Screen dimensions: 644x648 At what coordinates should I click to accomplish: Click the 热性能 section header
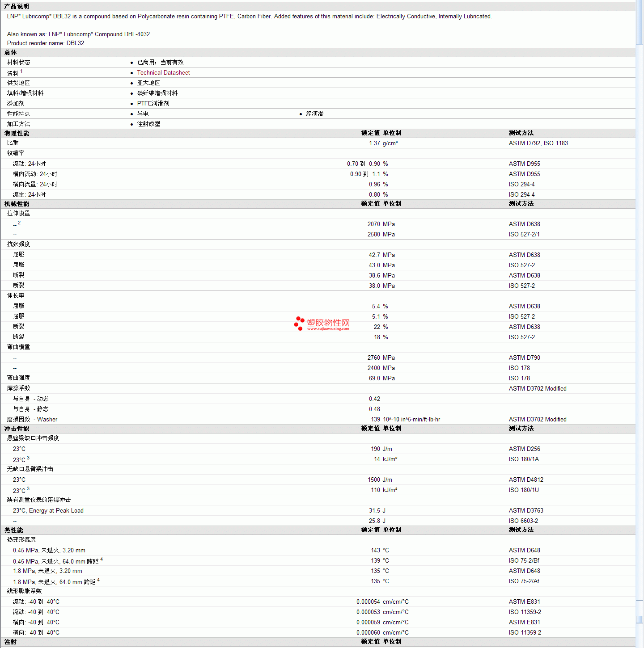13,530
